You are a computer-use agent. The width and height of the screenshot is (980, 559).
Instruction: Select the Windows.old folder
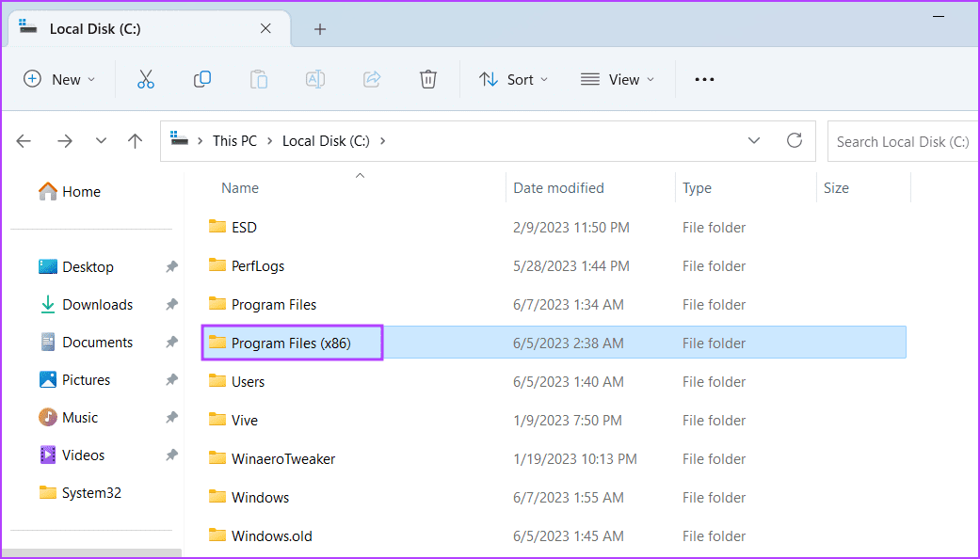coord(554,536)
